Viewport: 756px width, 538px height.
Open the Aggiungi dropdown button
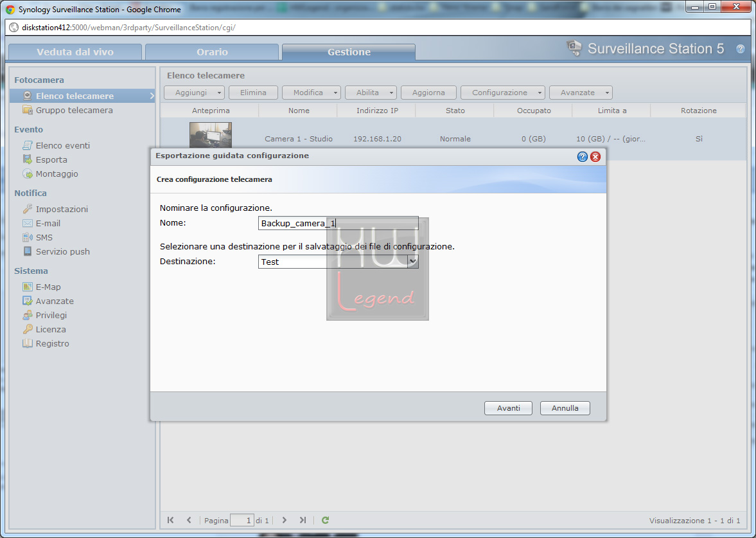195,92
